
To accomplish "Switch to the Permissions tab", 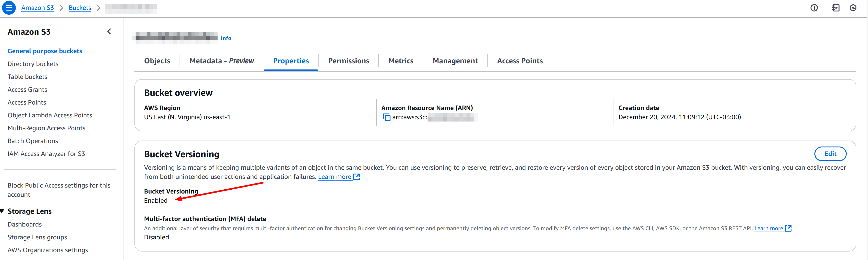I will (348, 61).
